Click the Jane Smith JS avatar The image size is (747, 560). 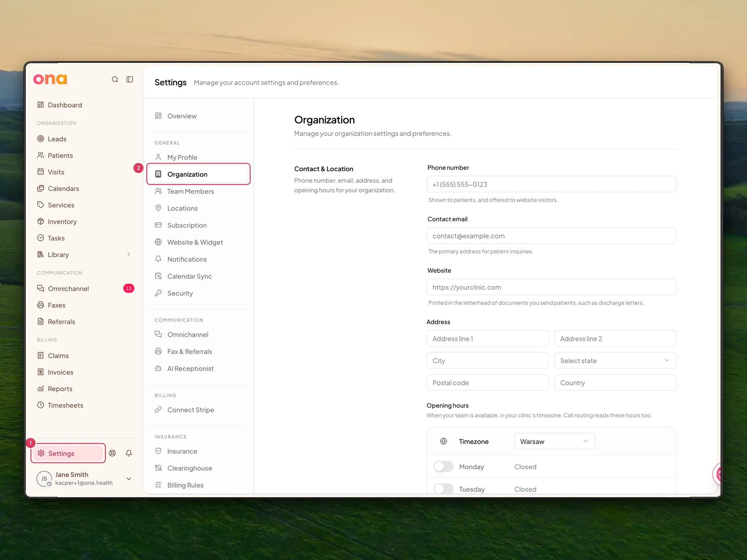tap(44, 479)
